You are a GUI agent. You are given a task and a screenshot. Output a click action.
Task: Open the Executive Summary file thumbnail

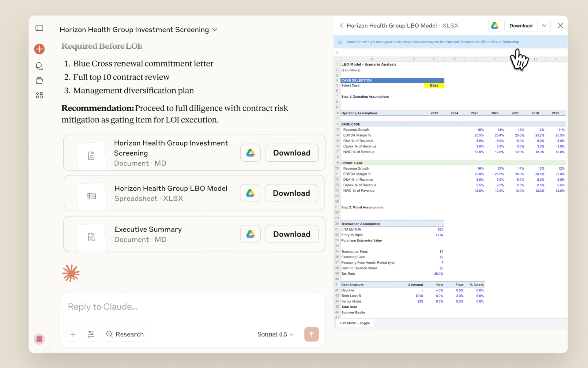point(91,237)
